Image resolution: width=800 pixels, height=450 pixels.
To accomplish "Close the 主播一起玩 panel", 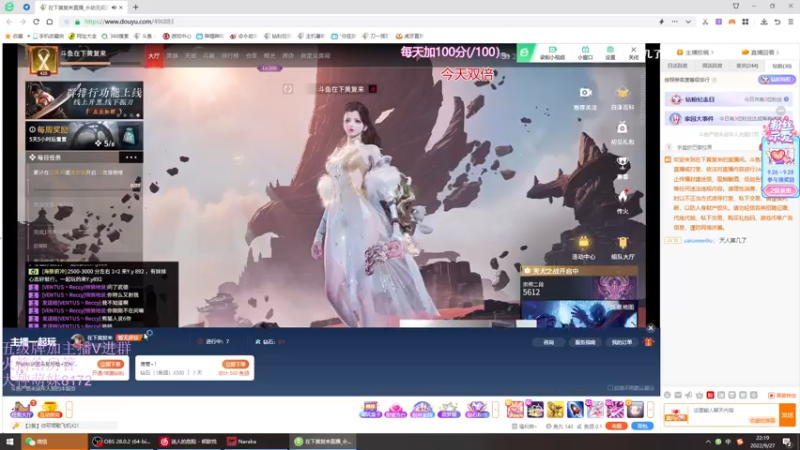I will point(651,328).
